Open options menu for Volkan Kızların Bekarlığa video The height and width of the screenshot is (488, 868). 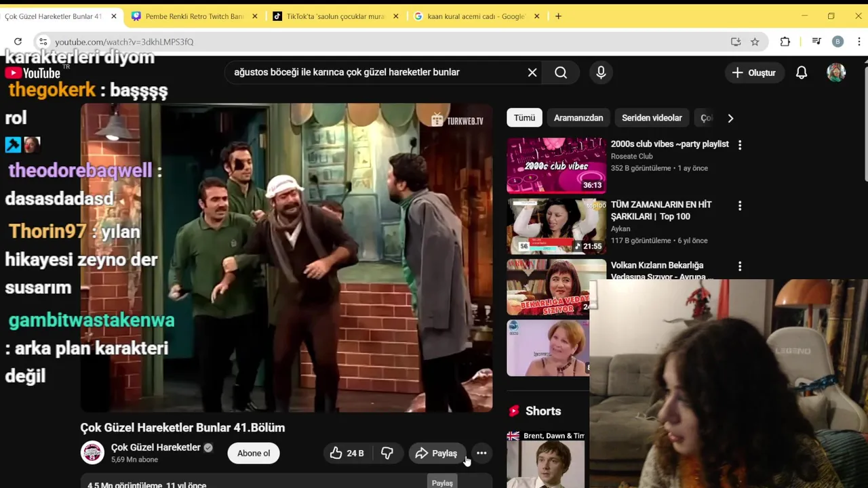point(740,266)
